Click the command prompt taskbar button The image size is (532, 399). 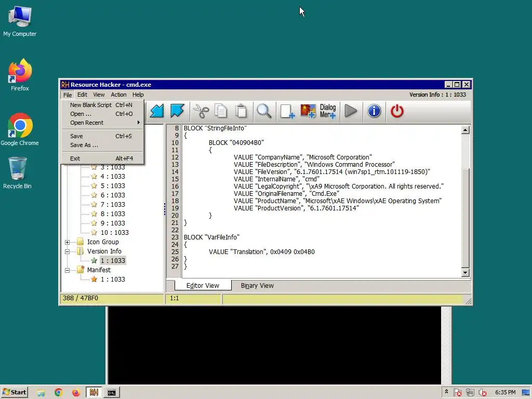(x=112, y=392)
